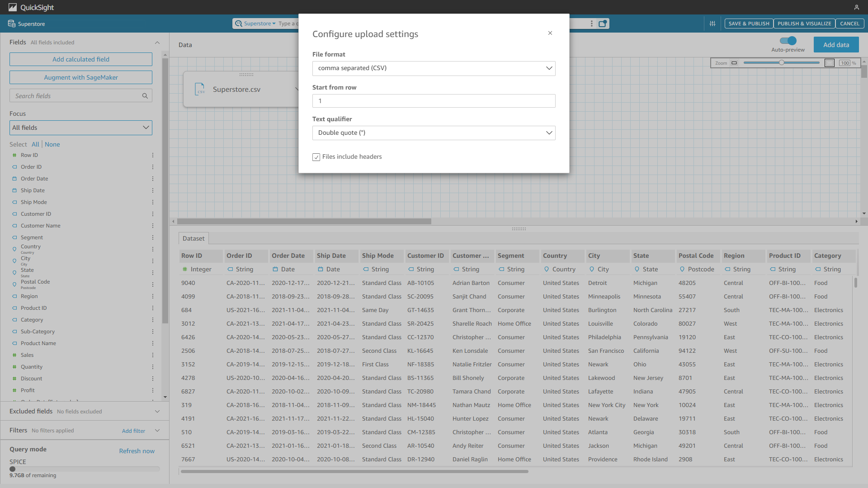Select the Product Name field in list
Screen dimensions: 868x488
(38, 343)
